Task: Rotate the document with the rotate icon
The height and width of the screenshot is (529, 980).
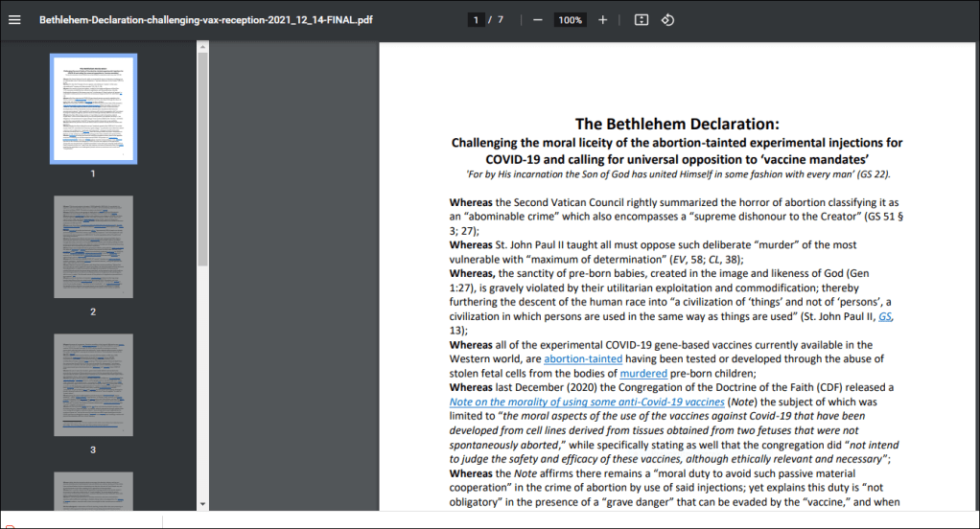Action: point(668,20)
